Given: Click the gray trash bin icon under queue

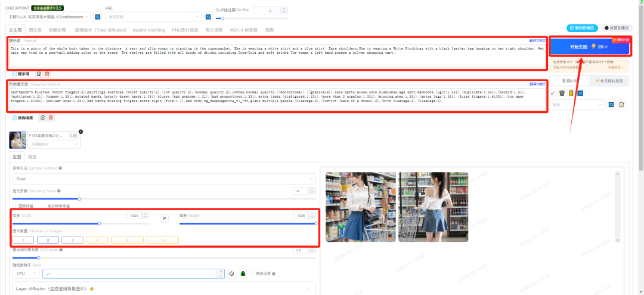Looking at the screenshot, I should tap(562, 93).
